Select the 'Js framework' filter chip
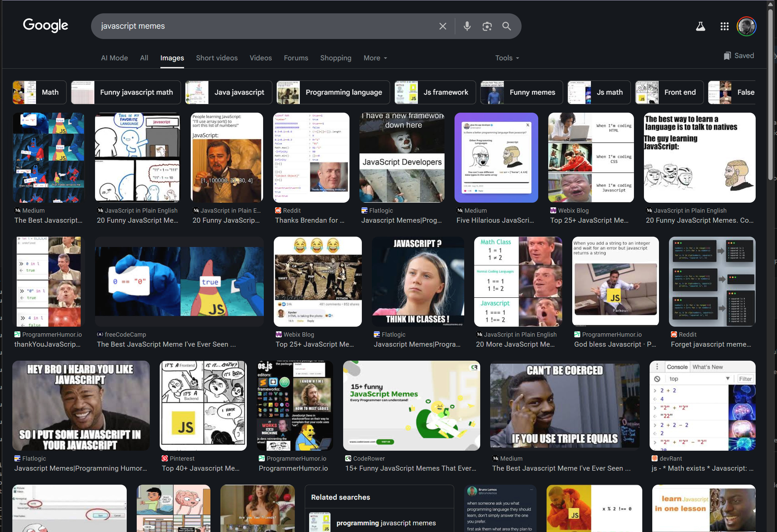 click(435, 92)
